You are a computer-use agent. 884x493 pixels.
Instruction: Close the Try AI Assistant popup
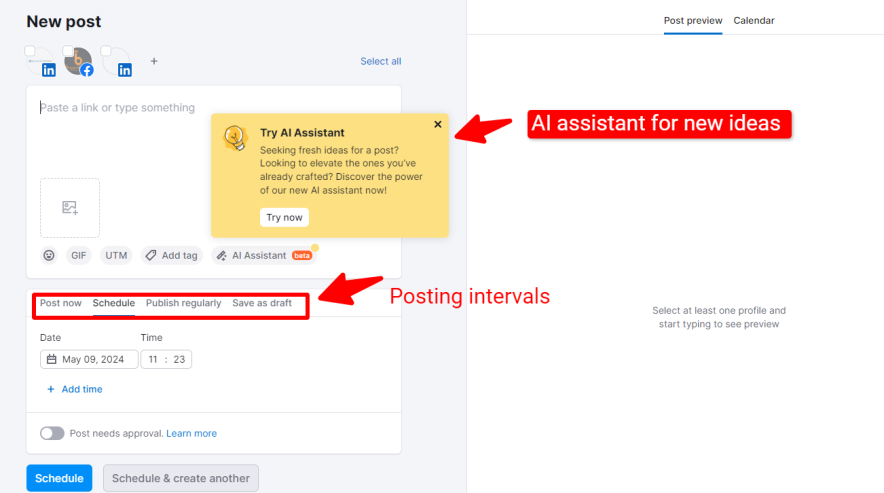[x=437, y=125]
